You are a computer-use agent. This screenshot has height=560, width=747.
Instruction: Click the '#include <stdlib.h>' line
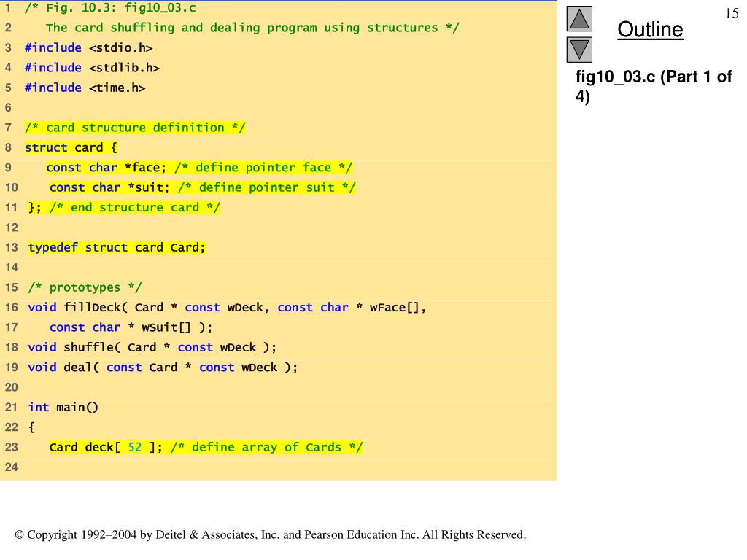pyautogui.click(x=92, y=68)
